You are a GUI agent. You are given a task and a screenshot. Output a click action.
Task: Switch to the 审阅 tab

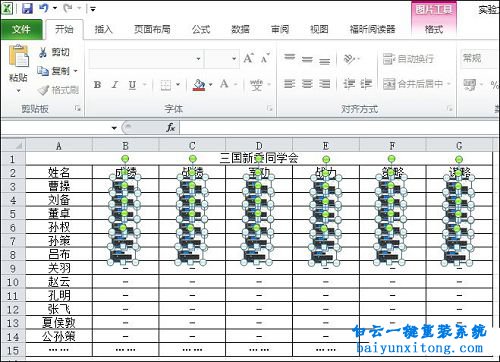[280, 29]
